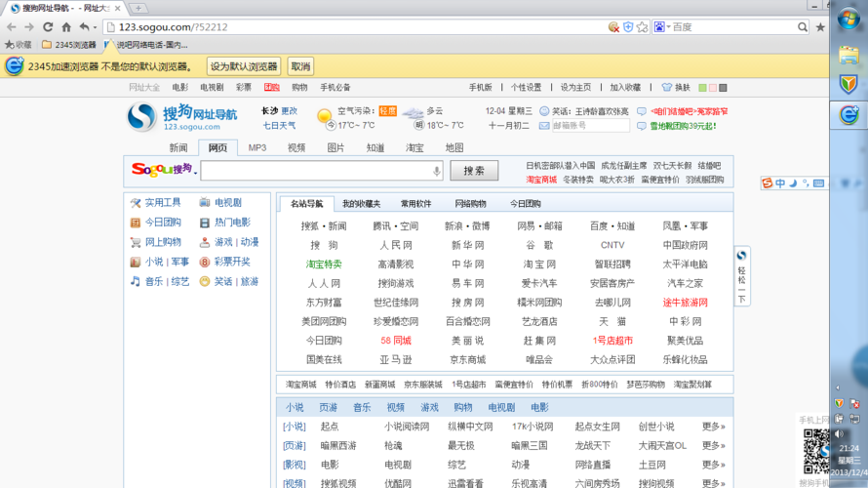Expand 更多 in the 影视 row
The width and height of the screenshot is (868, 488).
click(713, 465)
